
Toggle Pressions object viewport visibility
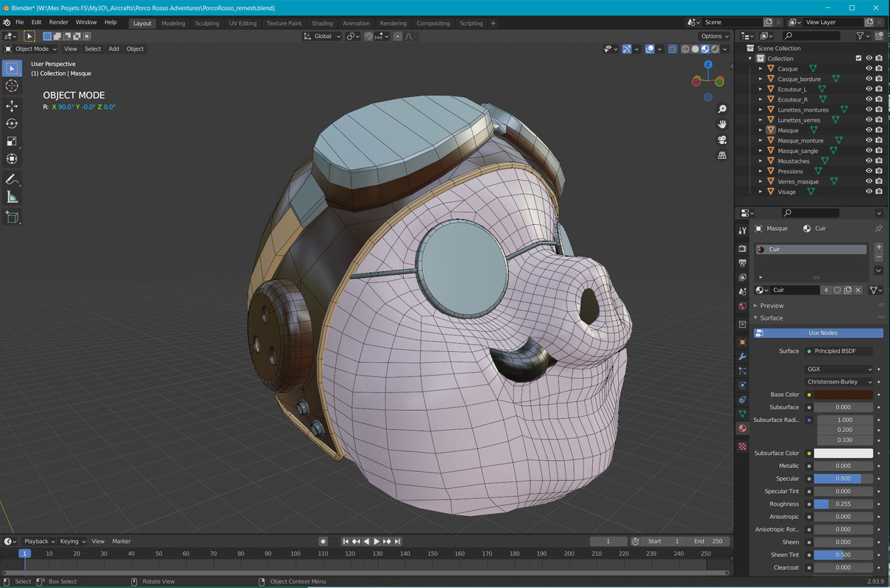(x=869, y=171)
